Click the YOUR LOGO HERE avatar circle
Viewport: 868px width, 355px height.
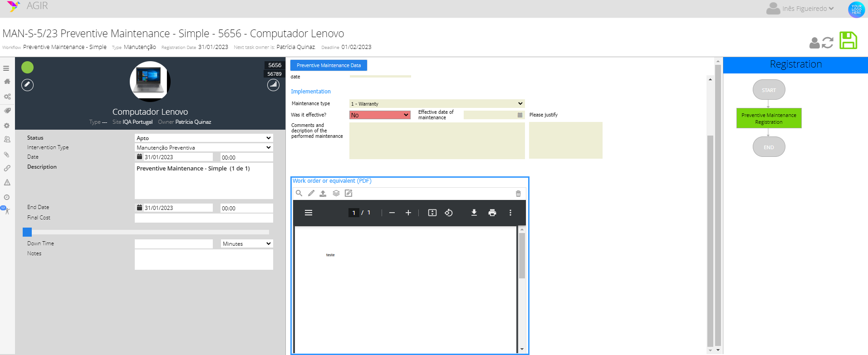coord(856,10)
